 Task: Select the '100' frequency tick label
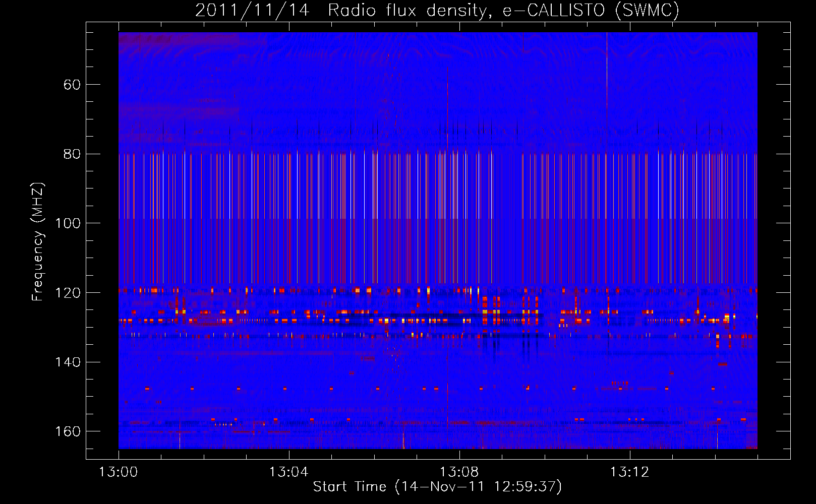68,223
